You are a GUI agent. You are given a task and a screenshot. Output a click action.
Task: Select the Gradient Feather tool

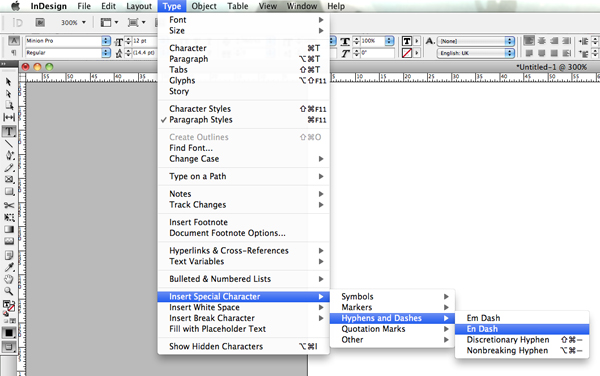click(8, 241)
